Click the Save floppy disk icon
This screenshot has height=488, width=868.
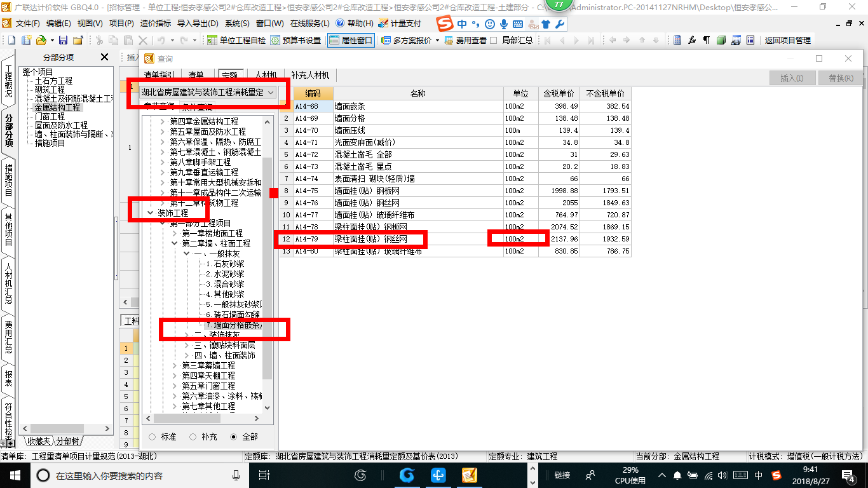pos(63,40)
